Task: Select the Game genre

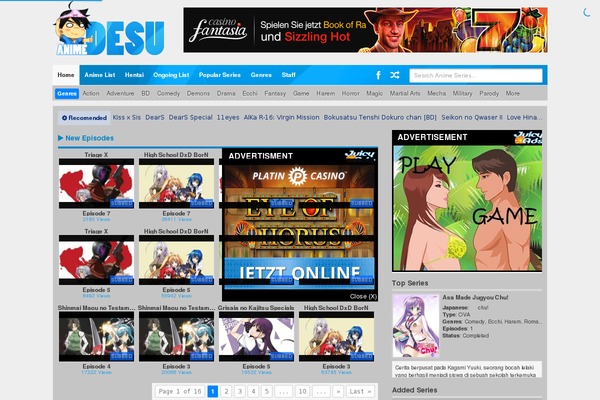Action: [x=301, y=93]
